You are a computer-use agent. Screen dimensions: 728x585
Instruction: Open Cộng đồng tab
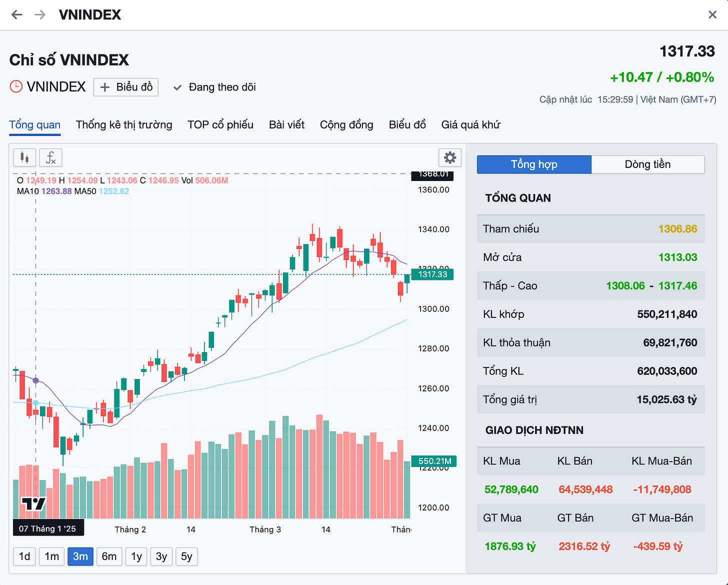(x=346, y=124)
